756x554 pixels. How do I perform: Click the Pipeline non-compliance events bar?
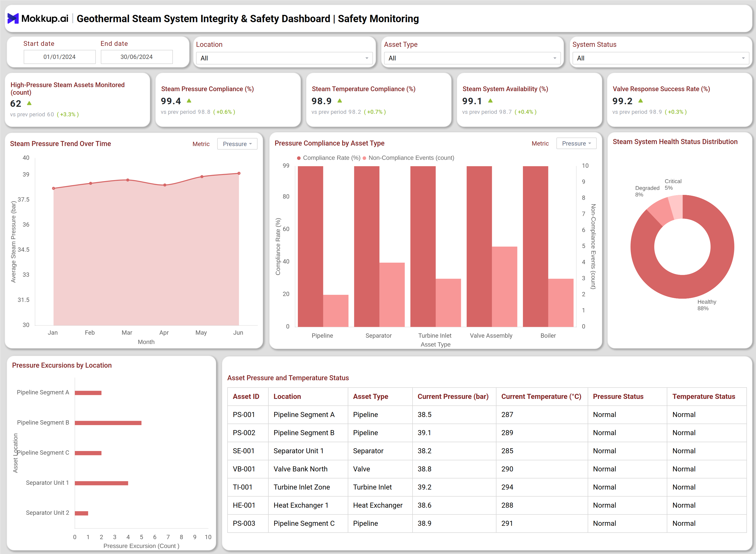pos(336,311)
